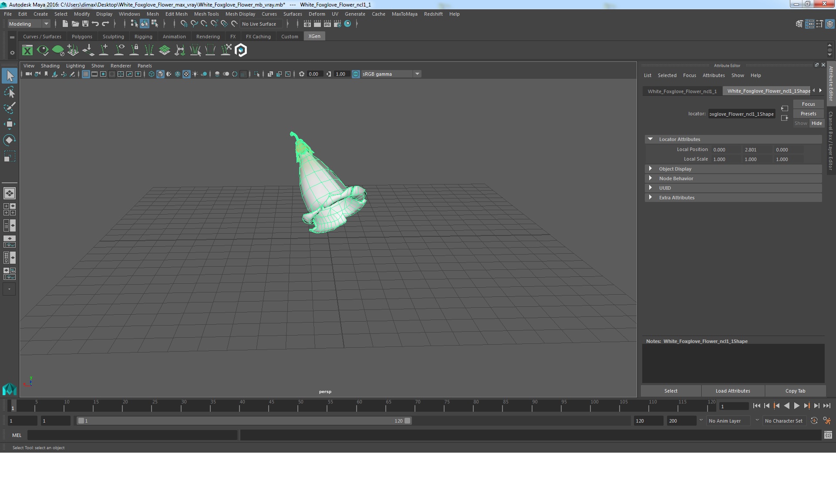836x504 pixels.
Task: Click the XGen preview eye icon
Action: coord(43,50)
